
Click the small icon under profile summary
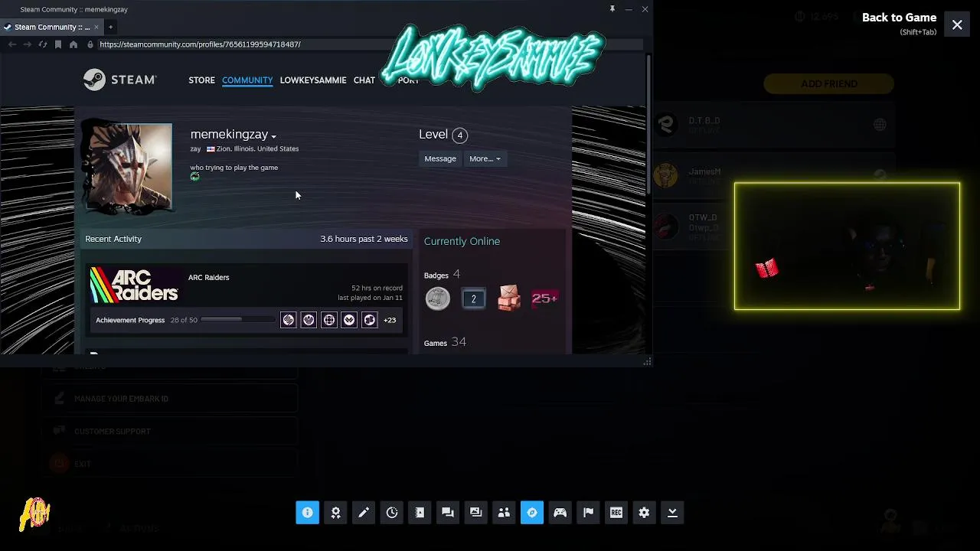(195, 177)
